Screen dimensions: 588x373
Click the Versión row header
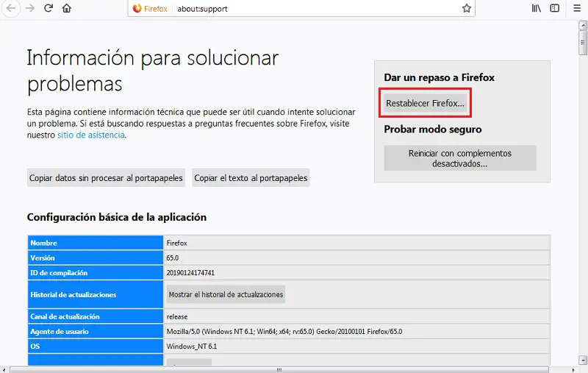96,257
